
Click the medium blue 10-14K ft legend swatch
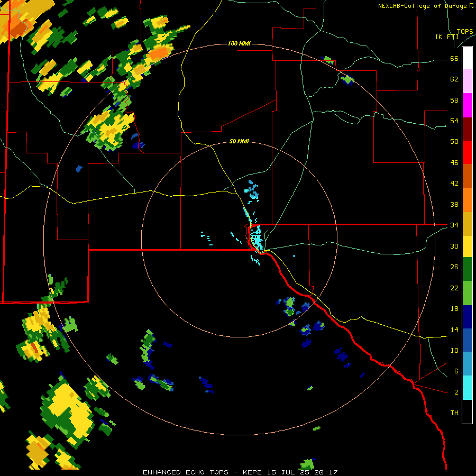[467, 340]
